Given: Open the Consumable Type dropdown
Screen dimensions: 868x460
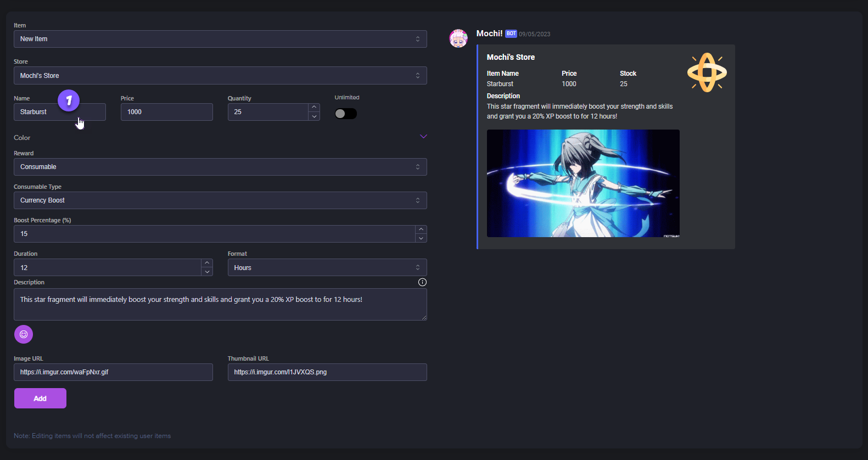Looking at the screenshot, I should (x=220, y=200).
